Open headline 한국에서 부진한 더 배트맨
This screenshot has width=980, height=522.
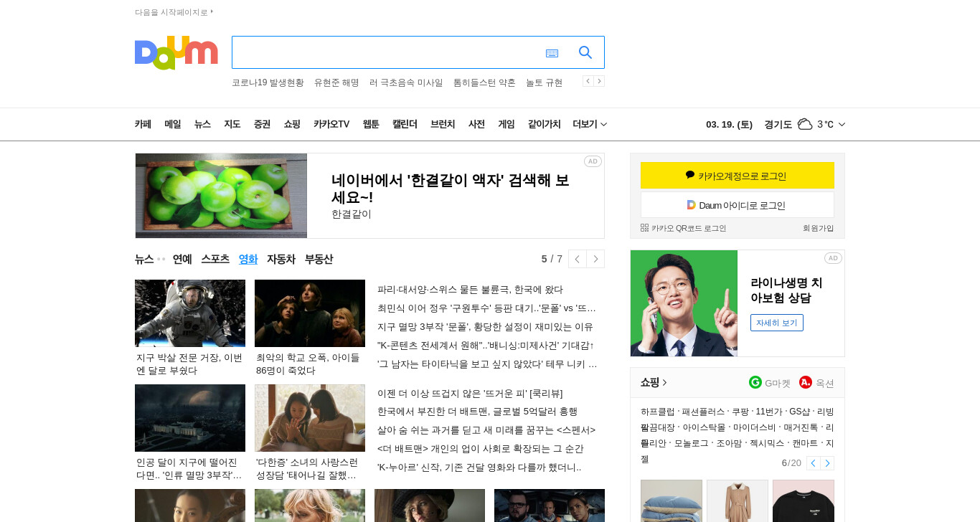[477, 412]
